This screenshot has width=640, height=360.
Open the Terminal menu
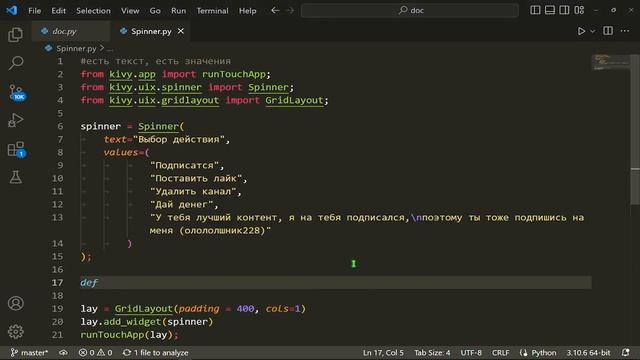pos(212,11)
